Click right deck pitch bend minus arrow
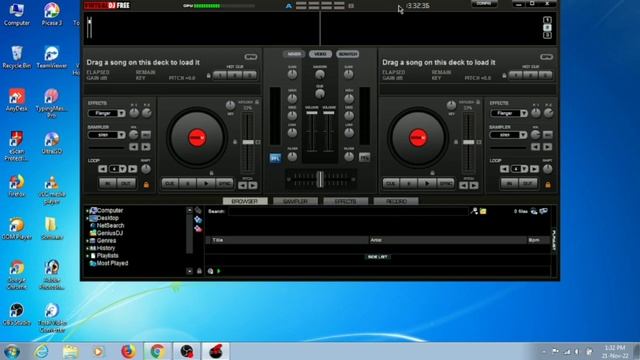Viewport: 640px width, 360px height. tap(464, 186)
